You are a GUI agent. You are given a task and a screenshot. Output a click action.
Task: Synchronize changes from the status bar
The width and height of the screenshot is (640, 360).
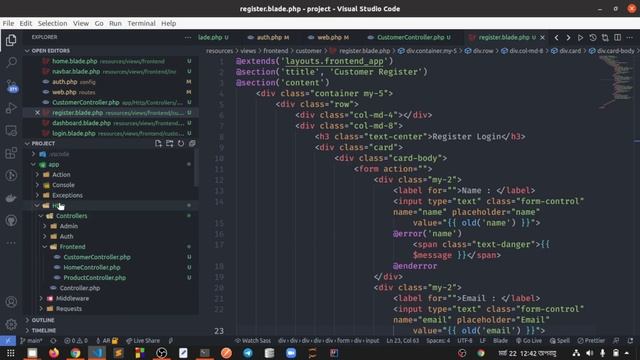[53, 340]
